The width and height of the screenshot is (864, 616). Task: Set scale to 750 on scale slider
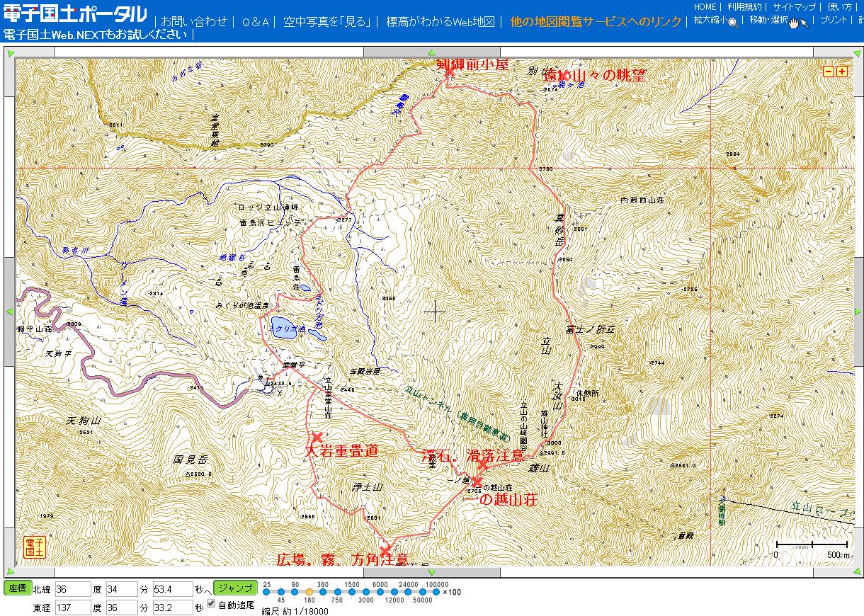pyautogui.click(x=337, y=591)
